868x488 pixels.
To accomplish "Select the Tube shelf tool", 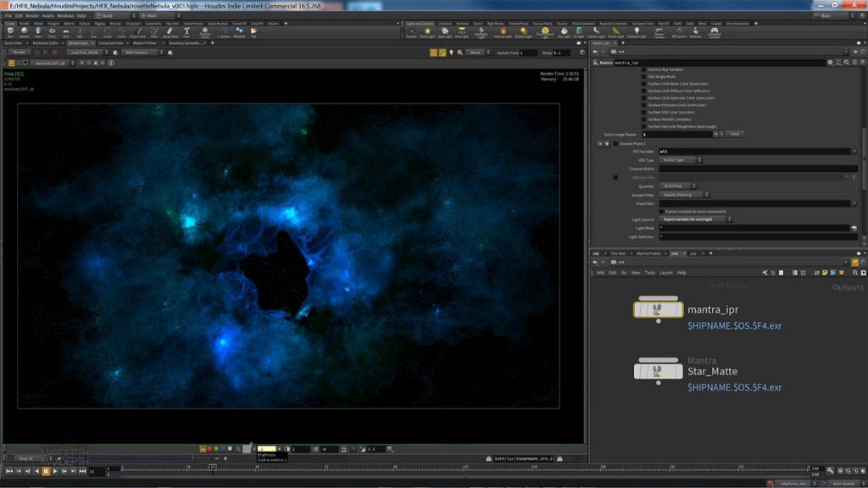I will 37,33.
